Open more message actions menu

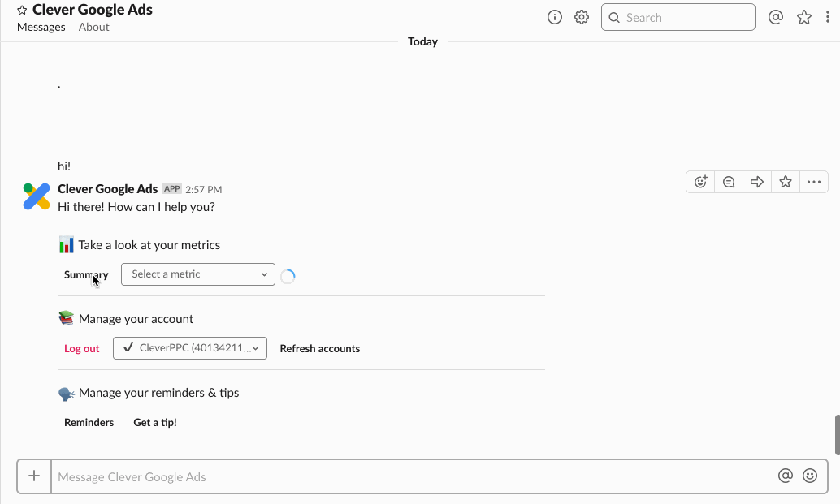coord(814,182)
